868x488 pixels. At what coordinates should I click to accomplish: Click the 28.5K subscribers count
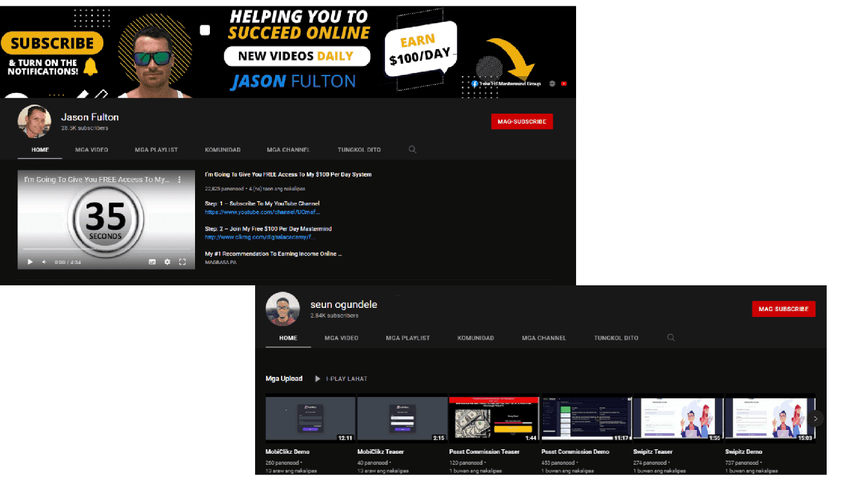(85, 128)
